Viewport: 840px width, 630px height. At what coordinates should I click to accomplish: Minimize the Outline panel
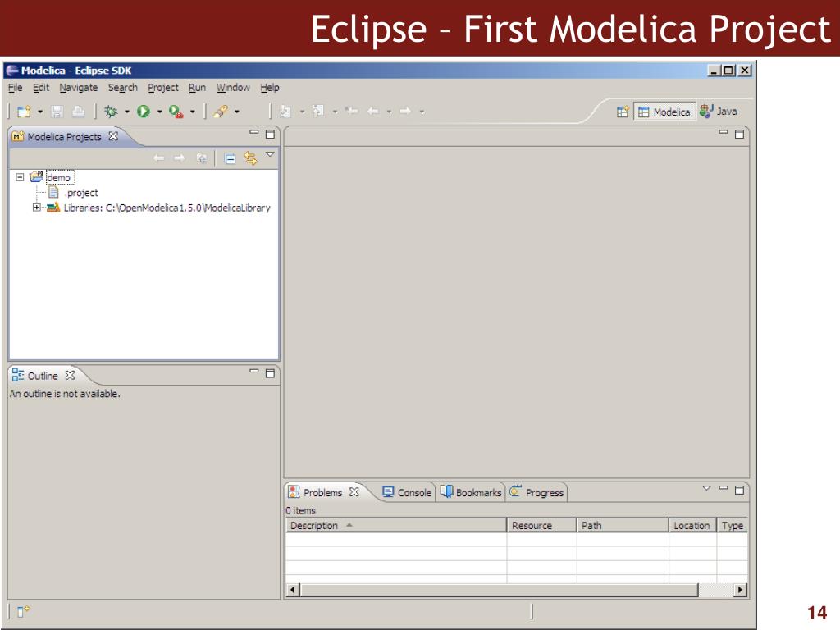pos(254,371)
